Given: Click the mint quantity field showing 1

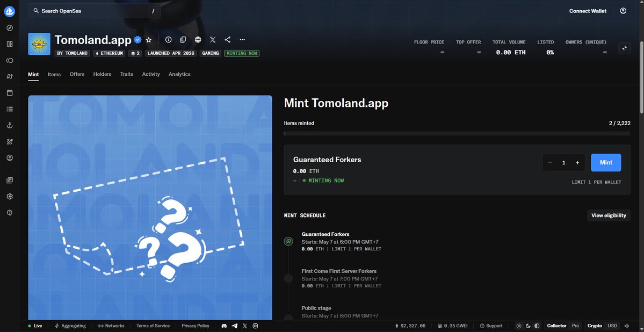Looking at the screenshot, I should [x=563, y=163].
